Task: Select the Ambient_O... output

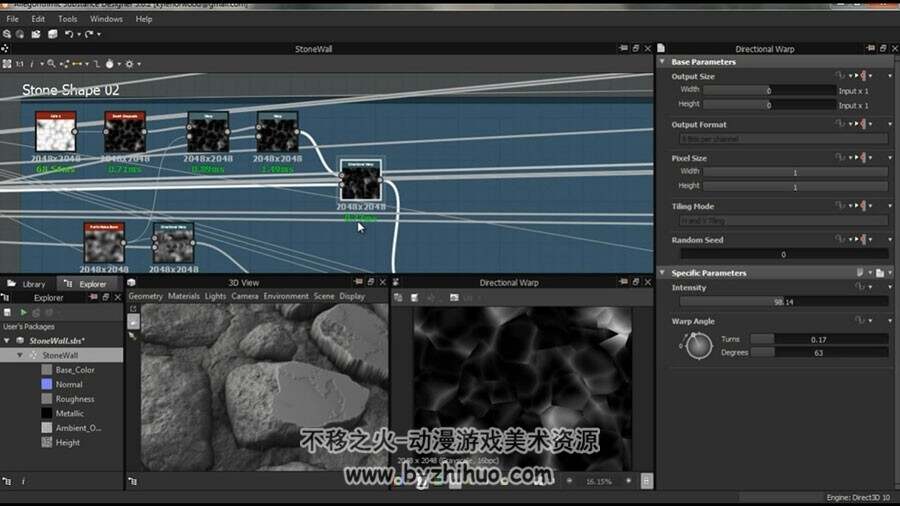Action: tap(78, 428)
